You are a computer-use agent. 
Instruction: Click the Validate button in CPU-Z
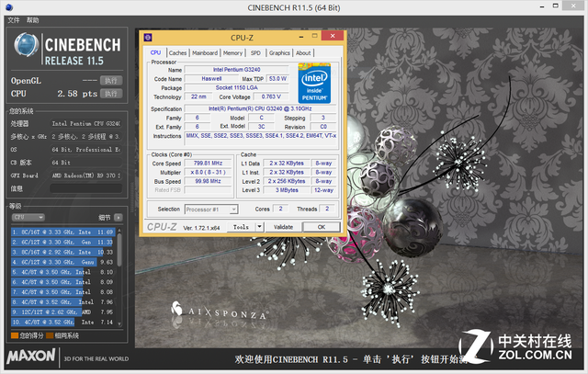pos(283,227)
